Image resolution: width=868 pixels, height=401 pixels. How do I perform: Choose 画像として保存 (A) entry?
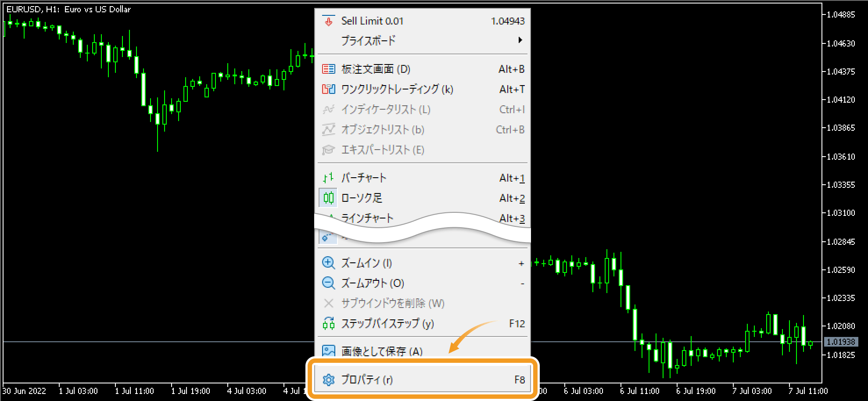click(x=423, y=351)
